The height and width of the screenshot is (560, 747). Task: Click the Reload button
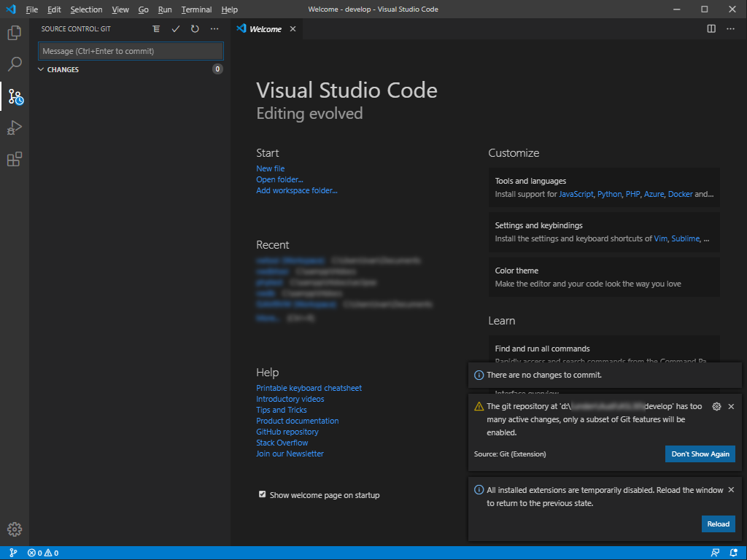(718, 524)
